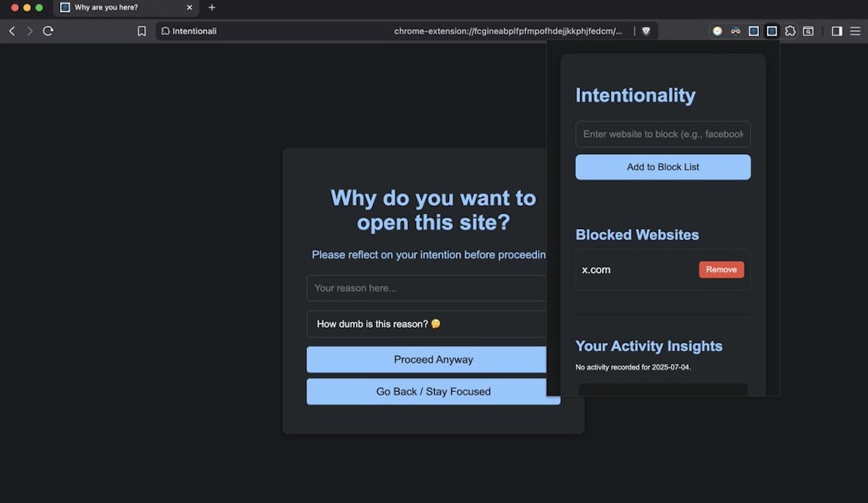The height and width of the screenshot is (503, 868).
Task: Focus the "Your reason here..." text field
Action: [x=426, y=288]
